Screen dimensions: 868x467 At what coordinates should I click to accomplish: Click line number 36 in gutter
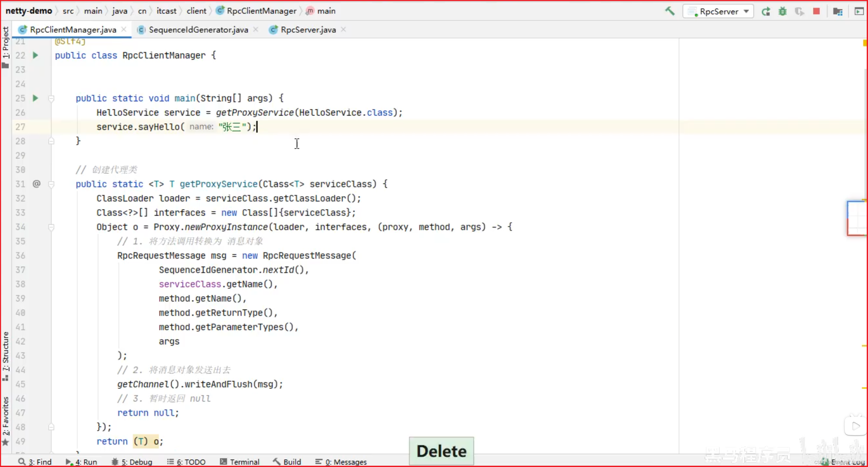click(x=20, y=256)
